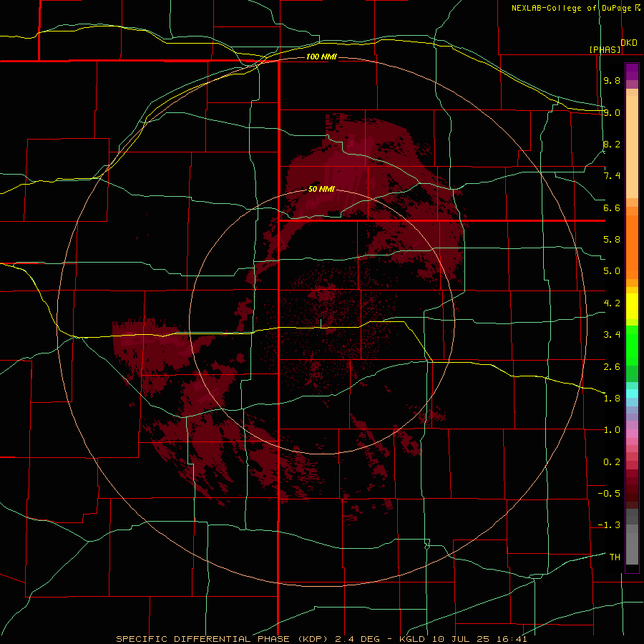644x644 pixels.
Task: Click the 50 NMI range ring label
Action: click(x=321, y=189)
